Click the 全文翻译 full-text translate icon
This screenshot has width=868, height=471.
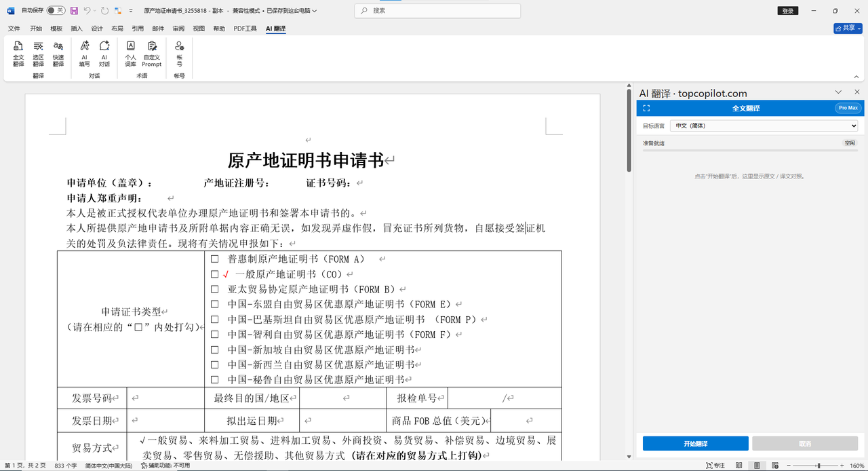(x=18, y=54)
